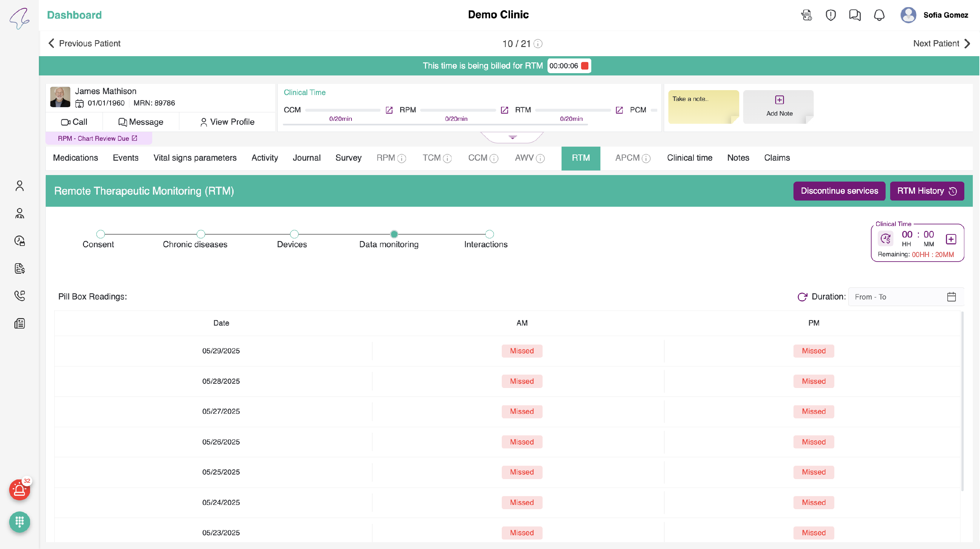
Task: Select the Consent step circle
Action: tap(100, 234)
